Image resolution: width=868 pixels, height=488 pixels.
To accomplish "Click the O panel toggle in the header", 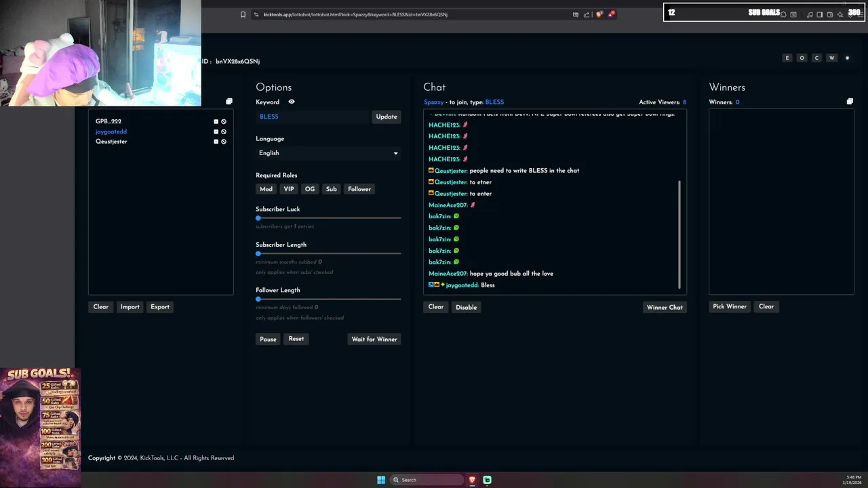I will point(802,58).
